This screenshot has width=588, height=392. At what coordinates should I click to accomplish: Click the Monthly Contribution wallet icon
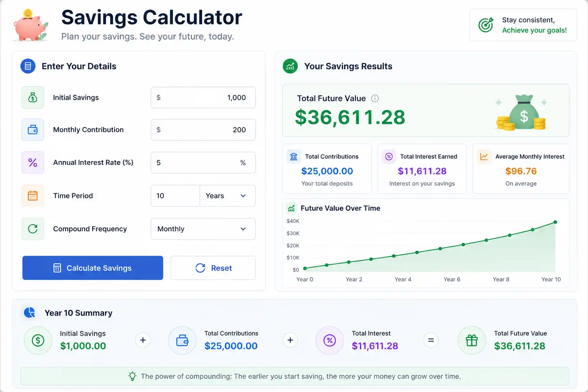click(x=33, y=130)
